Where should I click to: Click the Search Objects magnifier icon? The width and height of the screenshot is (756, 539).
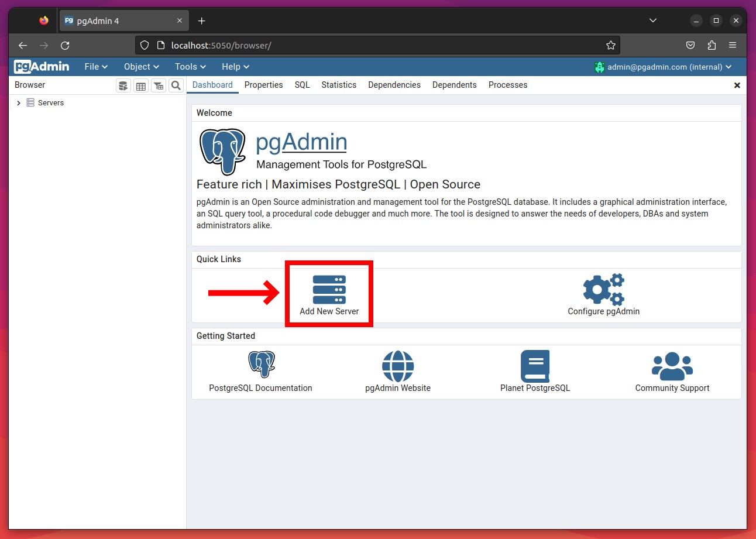pyautogui.click(x=176, y=86)
